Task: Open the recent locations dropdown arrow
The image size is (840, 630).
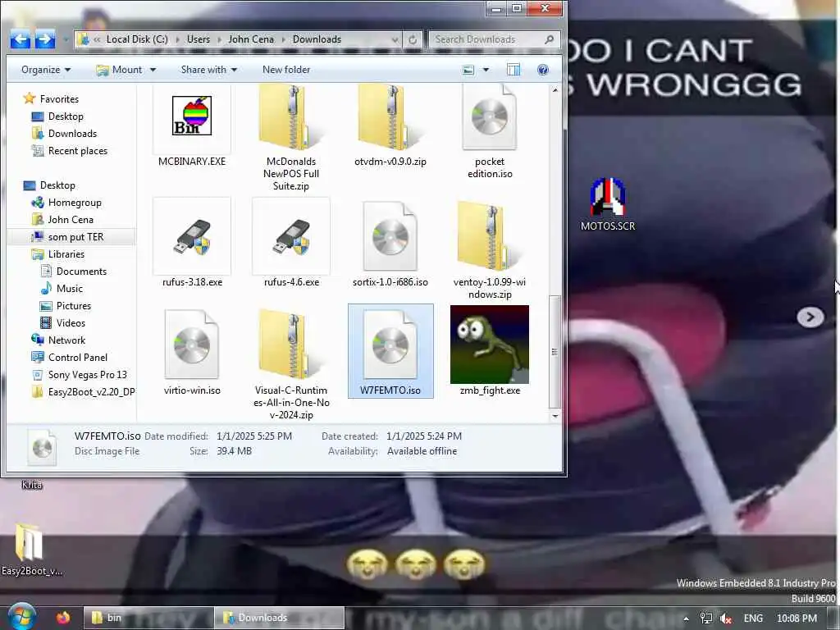Action: click(x=66, y=39)
